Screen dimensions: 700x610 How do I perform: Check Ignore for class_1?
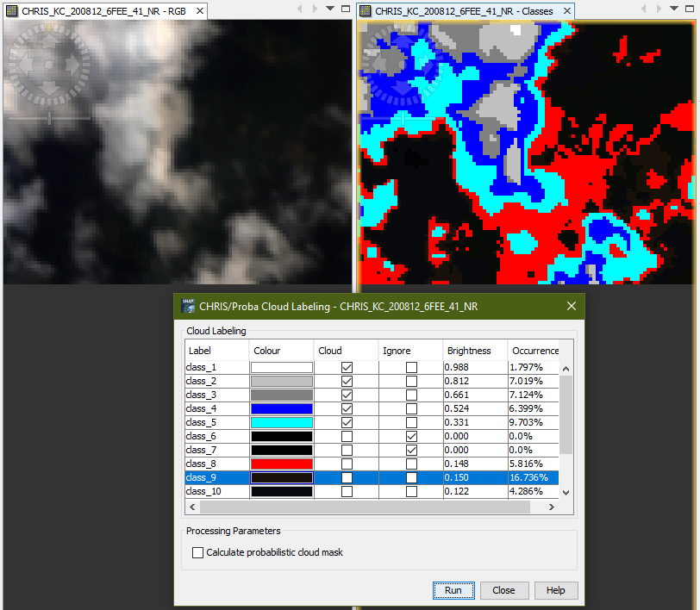point(411,367)
